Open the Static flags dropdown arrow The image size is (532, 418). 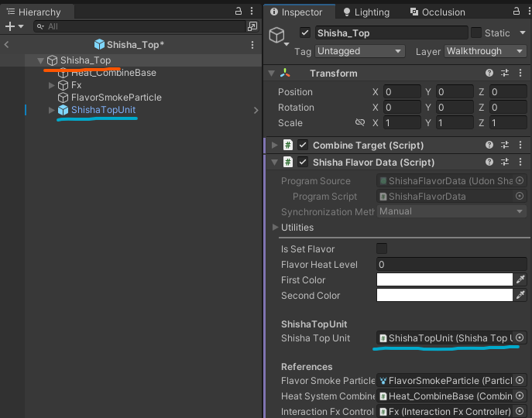coord(523,33)
